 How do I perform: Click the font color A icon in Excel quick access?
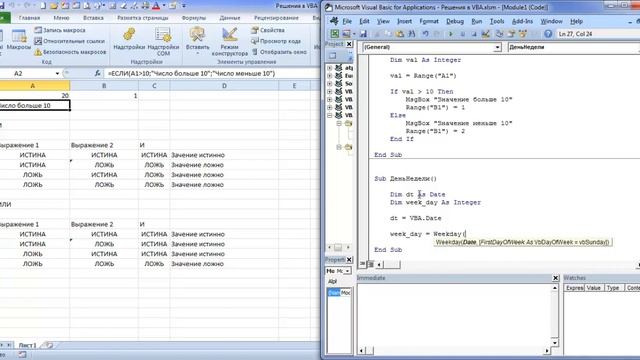[156, 6]
